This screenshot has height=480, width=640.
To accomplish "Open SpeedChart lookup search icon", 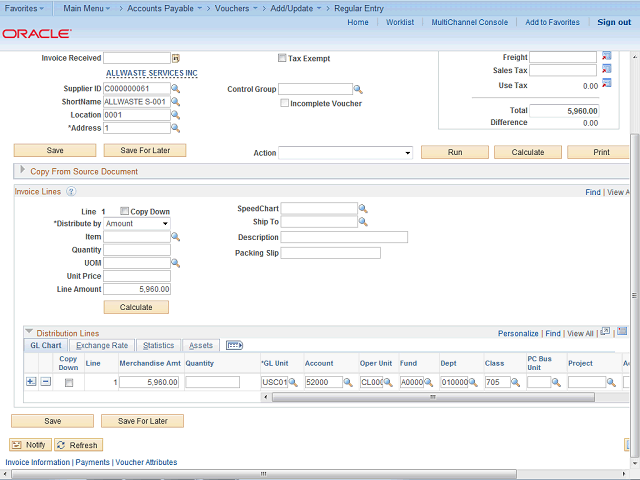I will pos(363,209).
